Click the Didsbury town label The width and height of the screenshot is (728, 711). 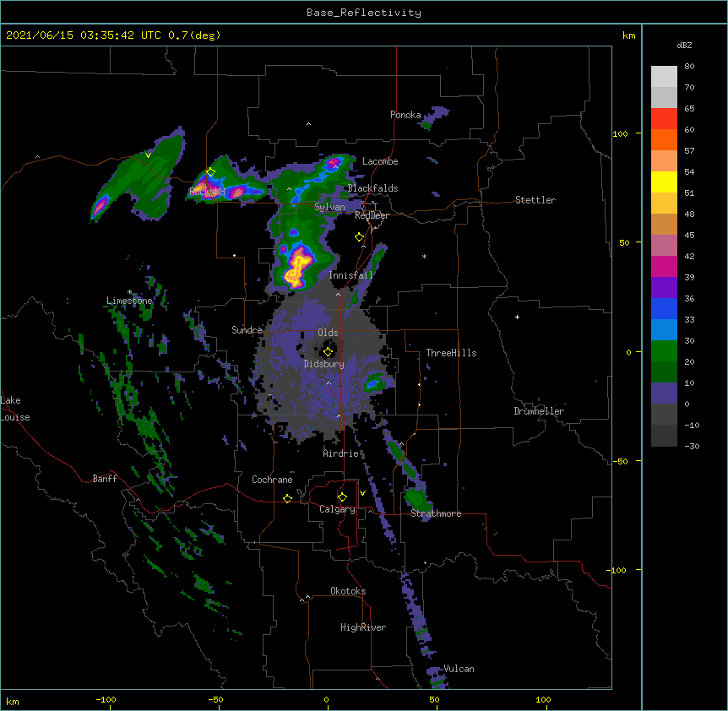324,364
